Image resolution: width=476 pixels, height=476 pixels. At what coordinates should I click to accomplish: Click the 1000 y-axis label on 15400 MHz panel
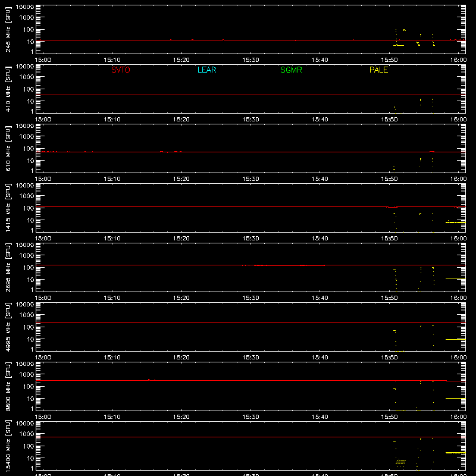[x=27, y=434]
